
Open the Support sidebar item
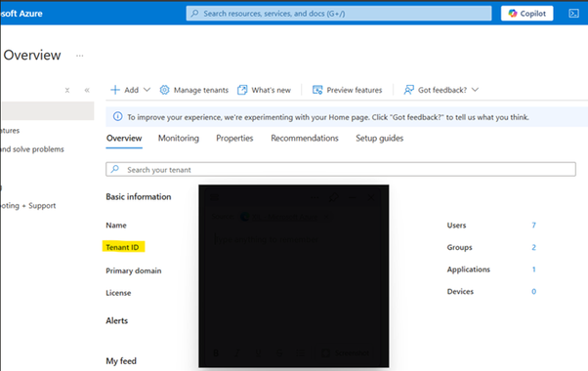click(28, 206)
